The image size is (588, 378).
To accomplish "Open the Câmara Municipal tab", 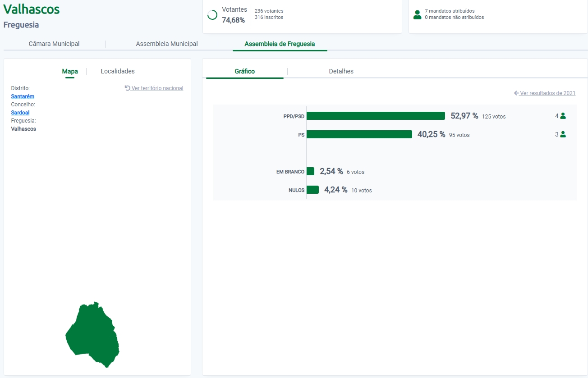I will coord(54,44).
